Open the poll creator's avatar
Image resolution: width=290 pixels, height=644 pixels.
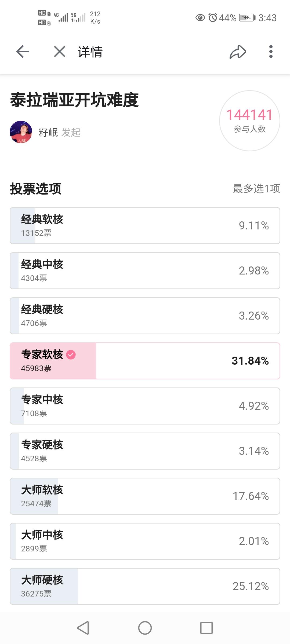click(x=21, y=132)
